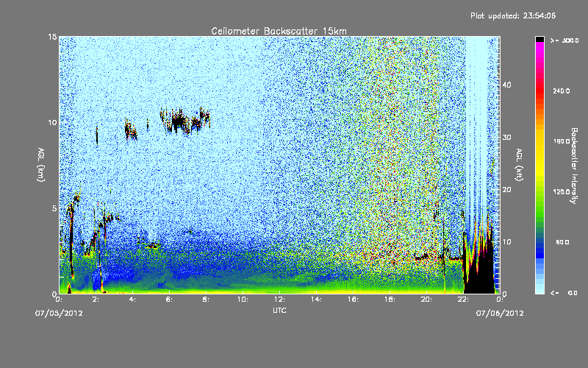Image resolution: width=588 pixels, height=368 pixels.
Task: Click the '15' tick on the km axis
Action: [52, 37]
